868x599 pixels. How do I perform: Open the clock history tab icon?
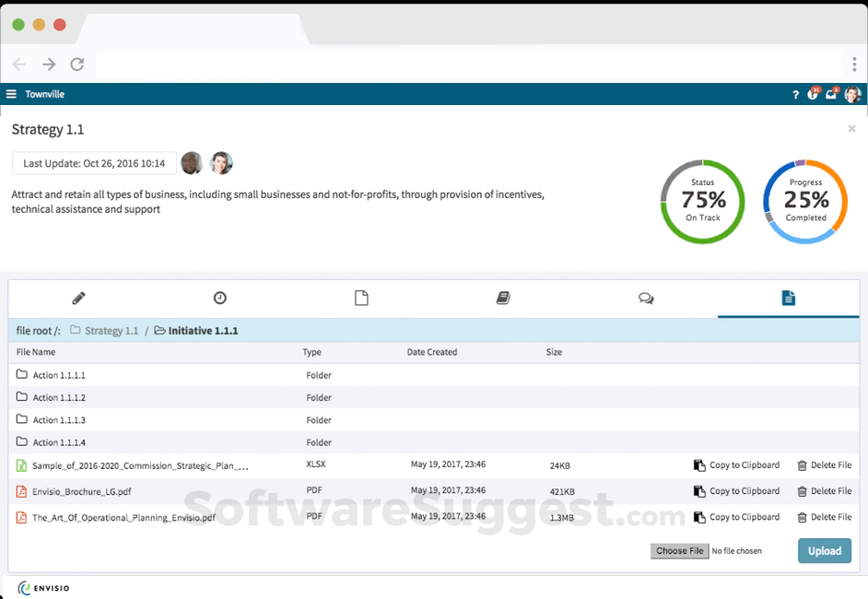point(219,298)
